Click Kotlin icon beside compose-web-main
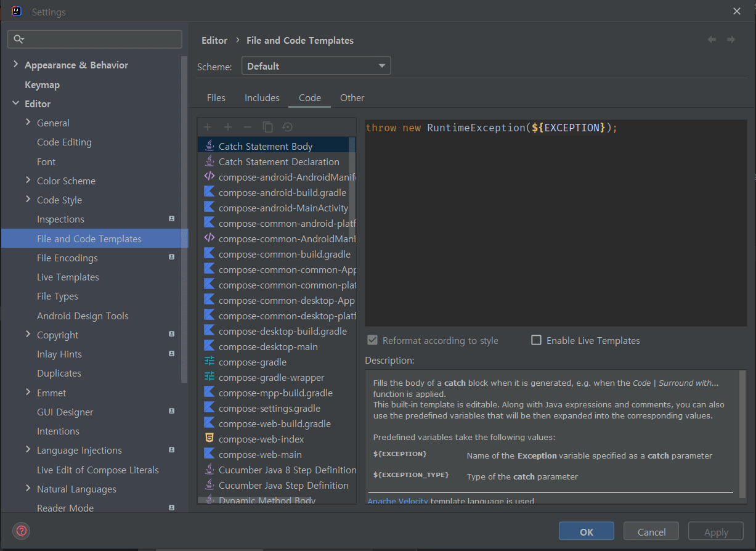 [209, 454]
